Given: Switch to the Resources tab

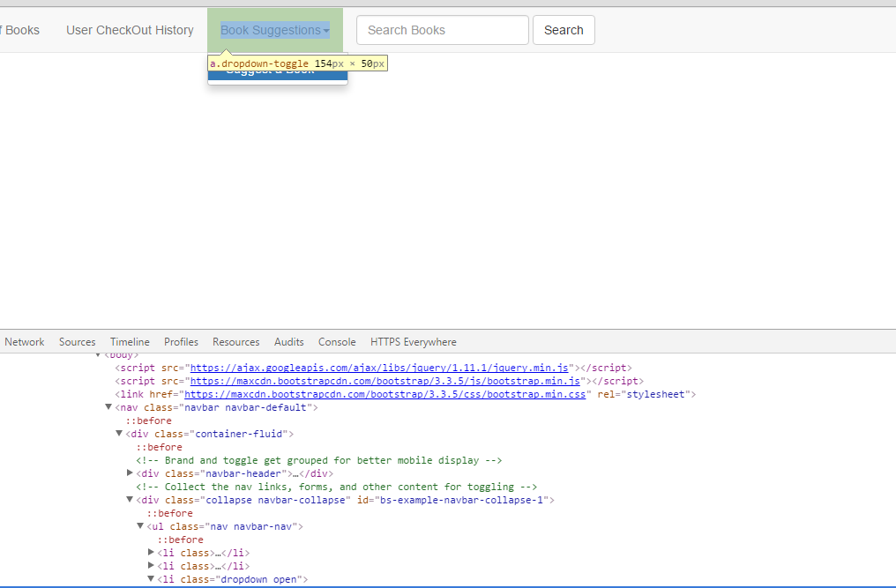Looking at the screenshot, I should 236,342.
